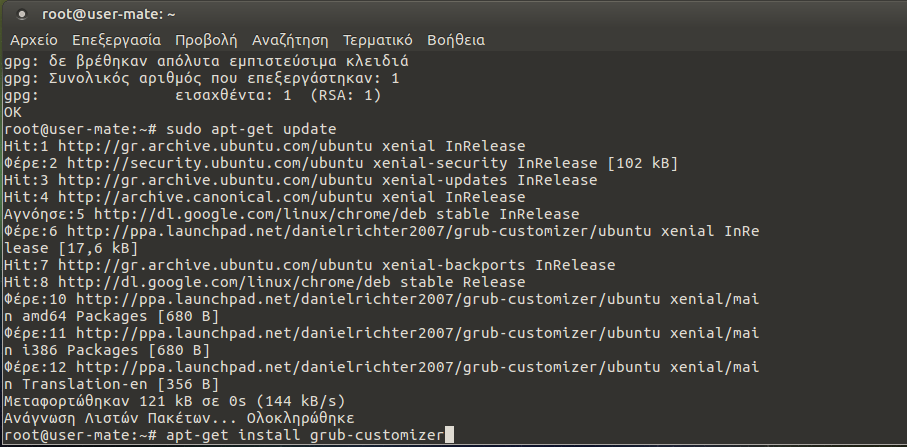Open the Τερματικό menu

(378, 41)
